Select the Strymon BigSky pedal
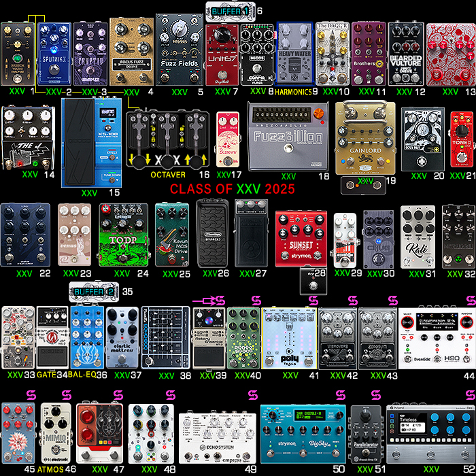The height and width of the screenshot is (476, 476). [x=303, y=435]
